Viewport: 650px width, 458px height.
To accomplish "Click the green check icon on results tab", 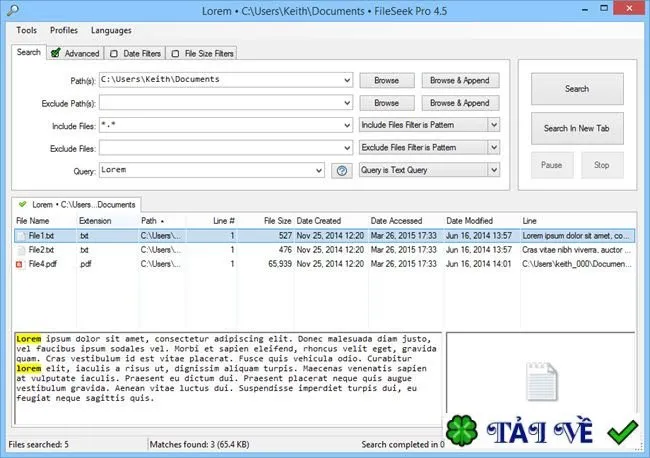I will tap(22, 204).
